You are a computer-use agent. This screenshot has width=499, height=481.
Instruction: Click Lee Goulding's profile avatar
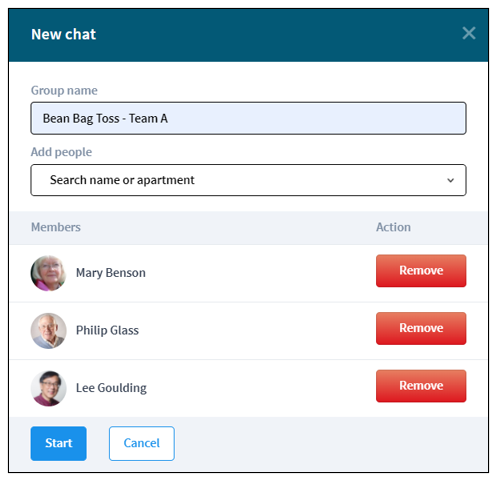click(48, 388)
